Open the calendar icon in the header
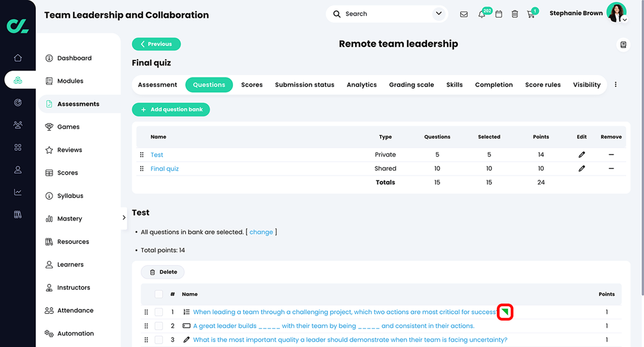Image resolution: width=644 pixels, height=347 pixels. pos(499,14)
